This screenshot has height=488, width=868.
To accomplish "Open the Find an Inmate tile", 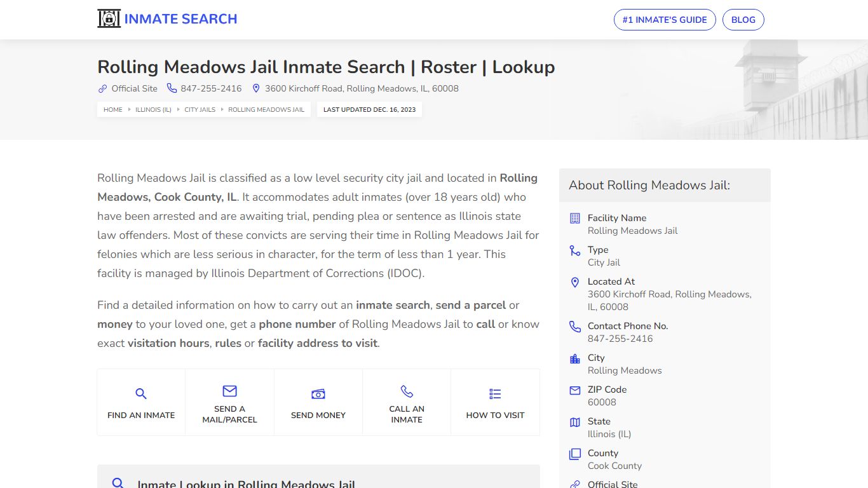I will (141, 402).
